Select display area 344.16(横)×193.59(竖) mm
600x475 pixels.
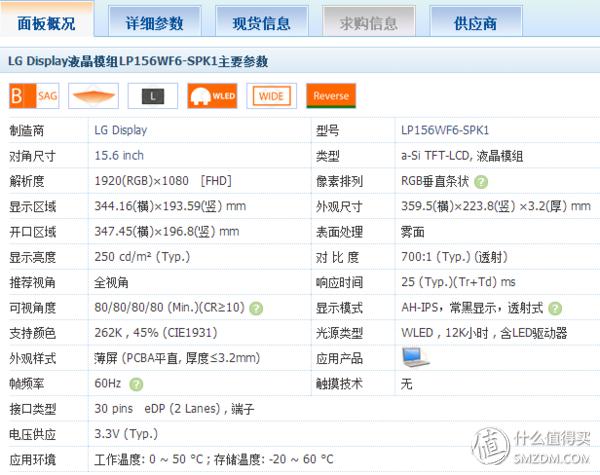[170, 206]
